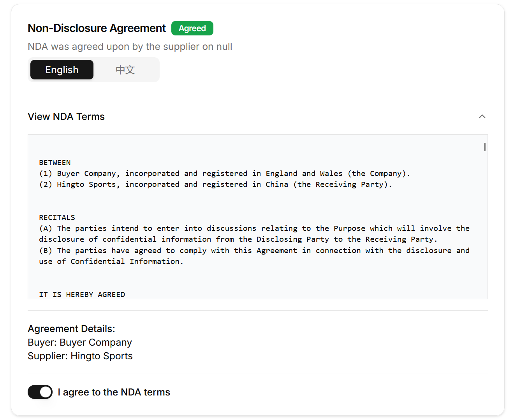Click the Supplier: Hingto Sports line
514x420 pixels.
(x=80, y=356)
